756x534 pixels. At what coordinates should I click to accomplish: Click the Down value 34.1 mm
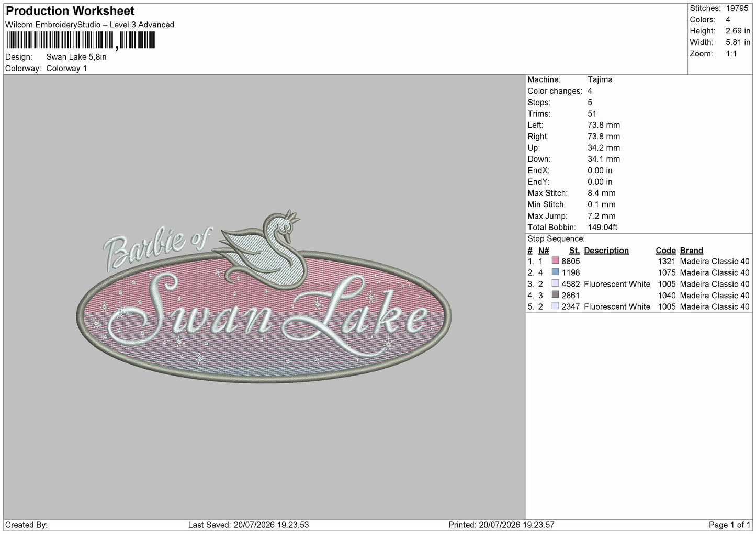click(x=604, y=160)
